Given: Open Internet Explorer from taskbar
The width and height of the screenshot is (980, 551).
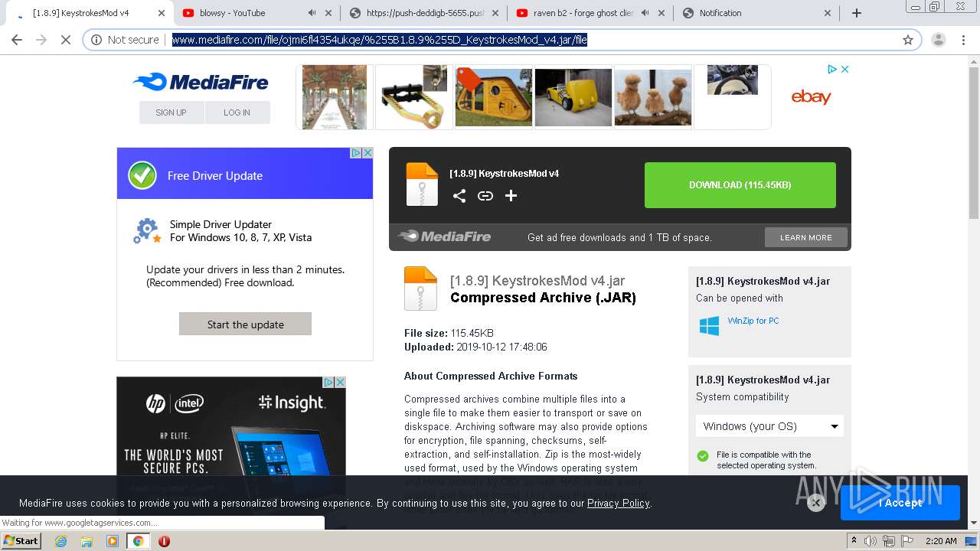Looking at the screenshot, I should [x=61, y=541].
